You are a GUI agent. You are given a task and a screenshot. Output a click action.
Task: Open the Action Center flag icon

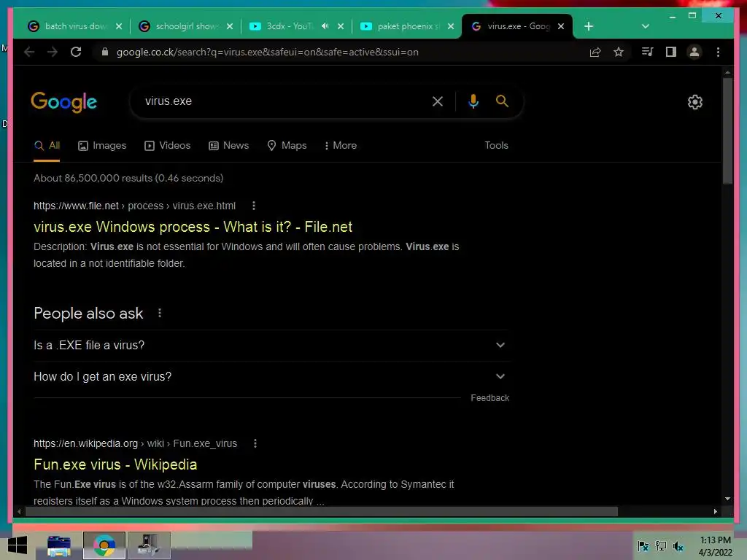tap(643, 546)
